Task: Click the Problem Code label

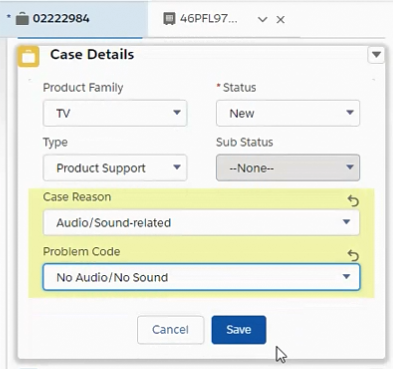Action: point(81,251)
